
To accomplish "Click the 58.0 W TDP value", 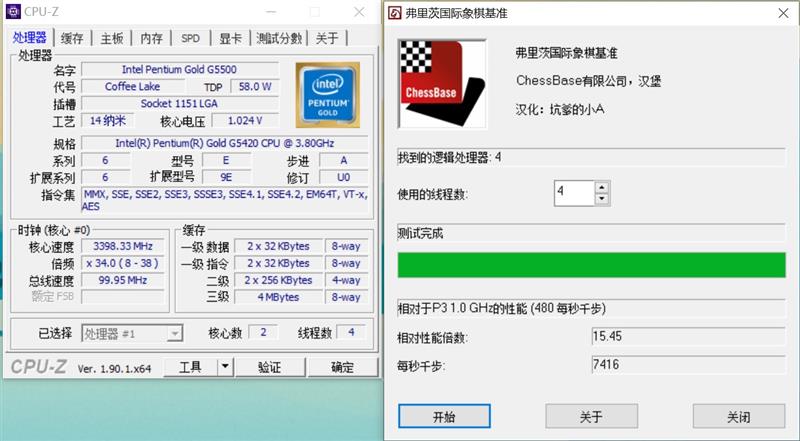I will coord(255,86).
